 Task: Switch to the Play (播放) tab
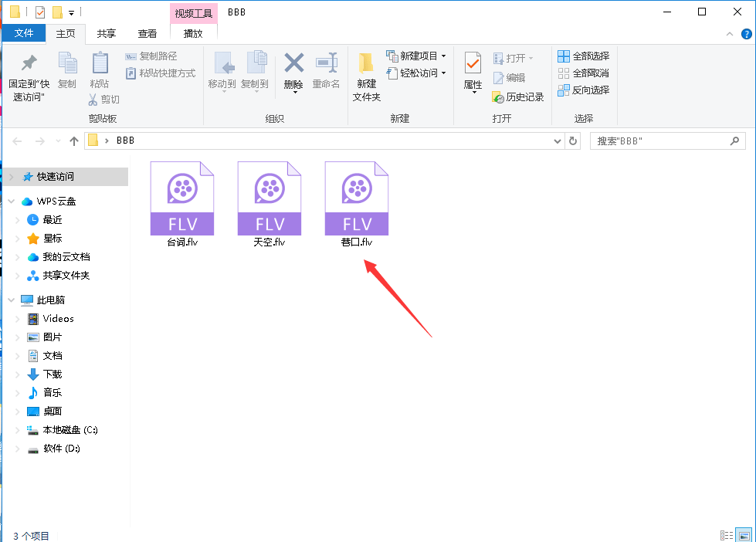click(x=193, y=33)
